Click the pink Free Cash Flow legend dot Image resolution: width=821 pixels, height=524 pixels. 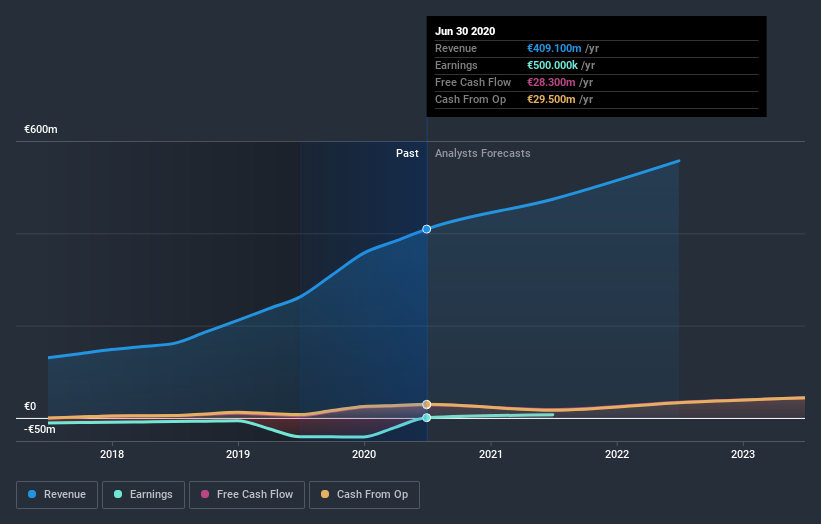pos(205,494)
